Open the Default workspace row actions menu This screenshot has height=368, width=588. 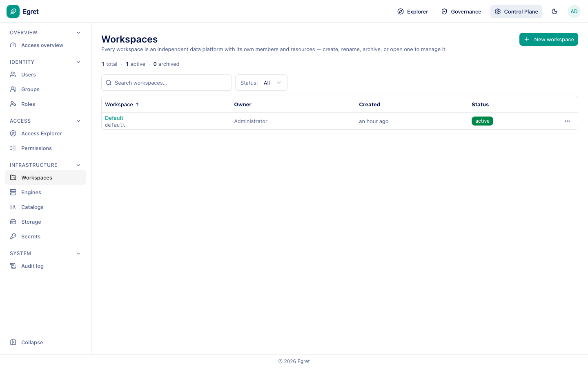[567, 121]
